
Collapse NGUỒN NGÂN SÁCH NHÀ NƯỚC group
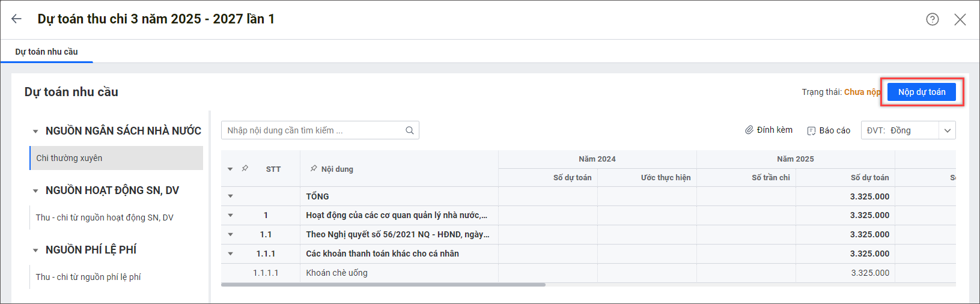(x=35, y=131)
